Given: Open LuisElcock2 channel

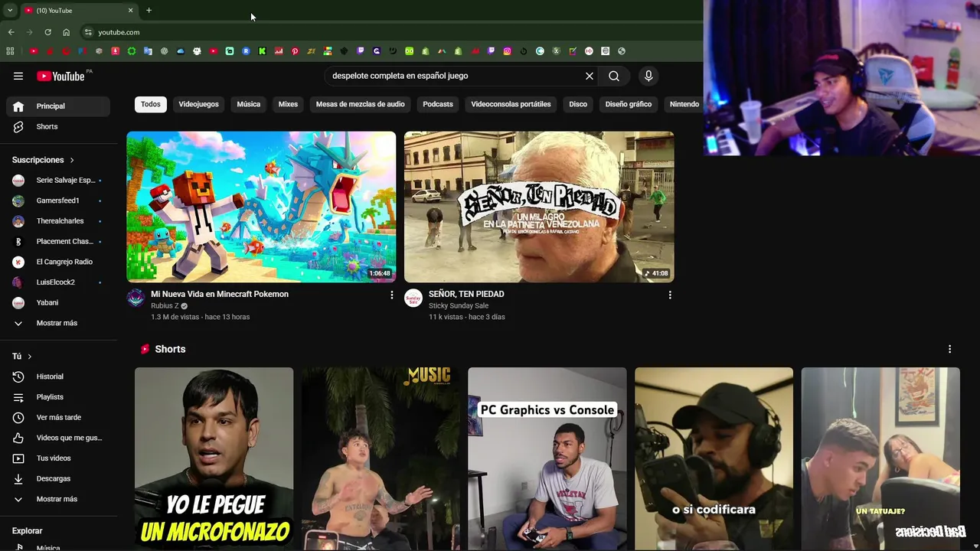Looking at the screenshot, I should pyautogui.click(x=58, y=282).
